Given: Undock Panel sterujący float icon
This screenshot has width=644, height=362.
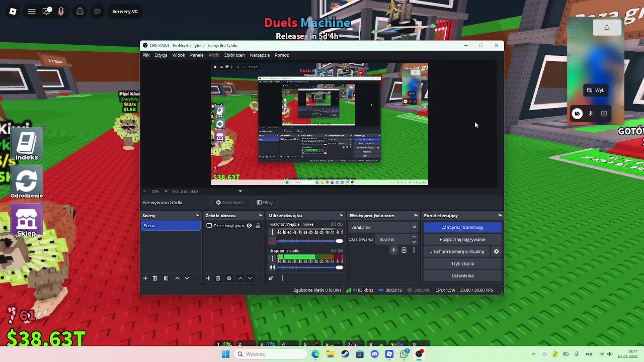Looking at the screenshot, I should click(500, 216).
